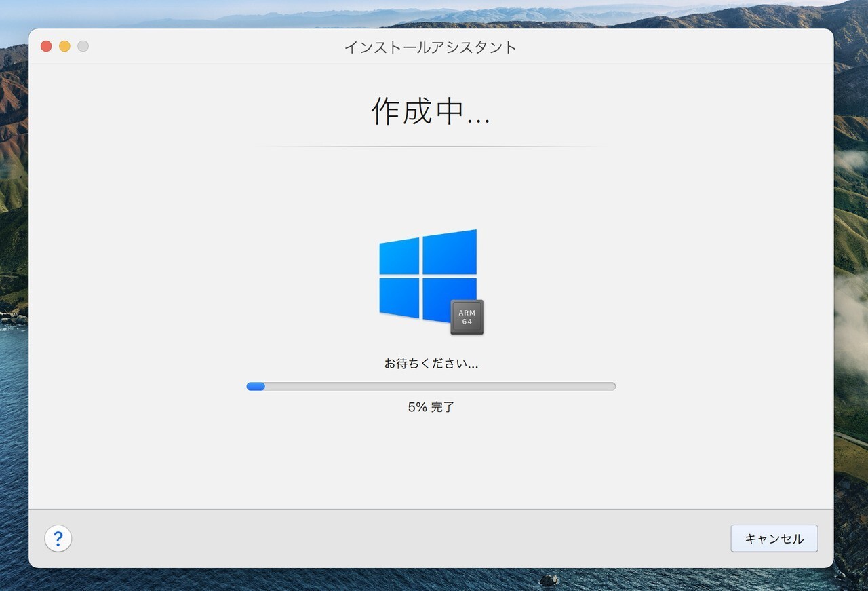The height and width of the screenshot is (591, 868).
Task: Minimize the インストールアシスタント window
Action: [x=64, y=46]
